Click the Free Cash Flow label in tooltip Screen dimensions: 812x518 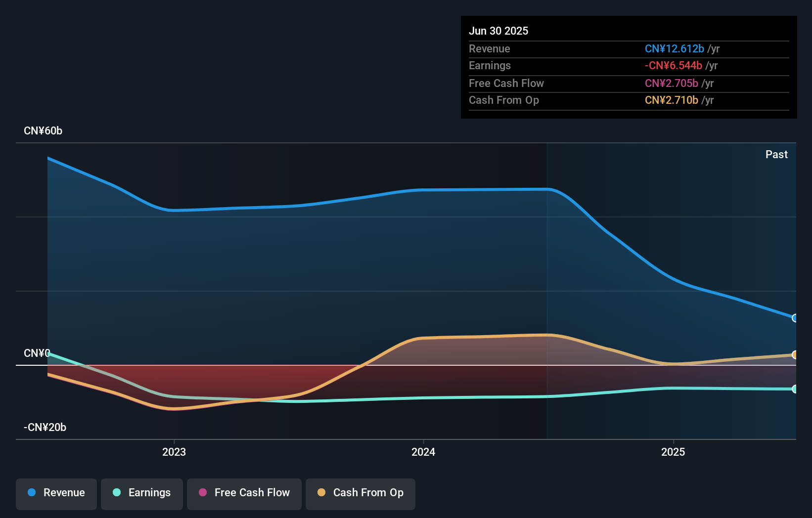pos(506,84)
